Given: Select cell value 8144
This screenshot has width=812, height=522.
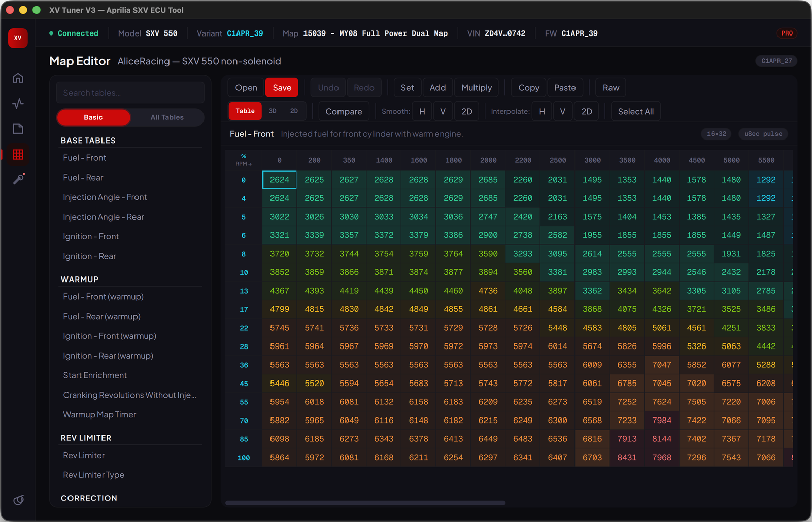Looking at the screenshot, I should (662, 439).
